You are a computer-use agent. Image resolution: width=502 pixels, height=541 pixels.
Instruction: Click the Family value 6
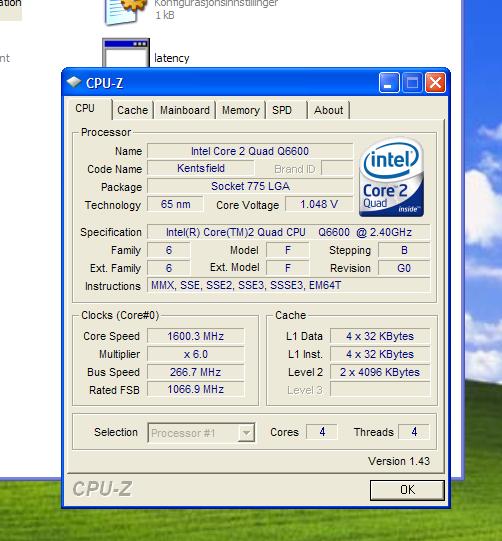coord(169,250)
